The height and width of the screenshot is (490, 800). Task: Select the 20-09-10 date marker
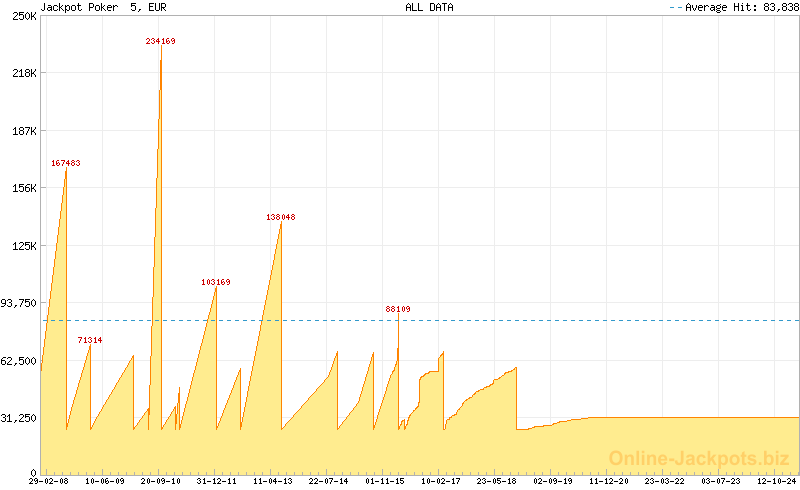point(160,481)
